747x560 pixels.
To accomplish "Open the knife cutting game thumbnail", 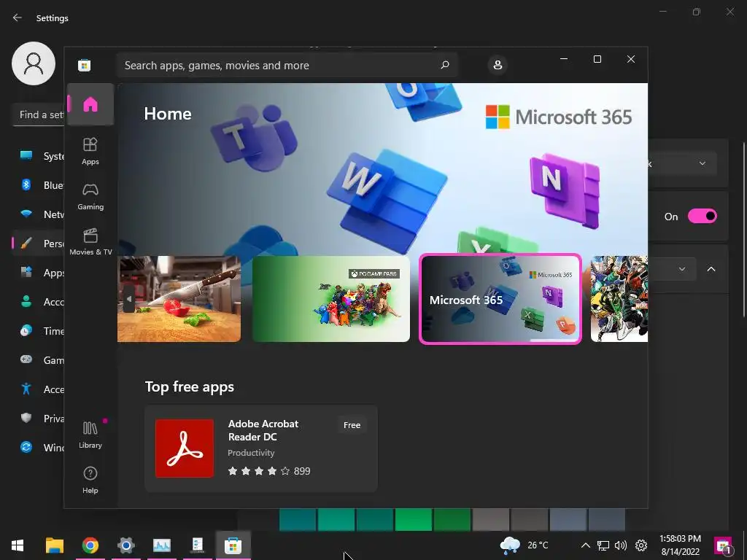I will click(x=179, y=298).
